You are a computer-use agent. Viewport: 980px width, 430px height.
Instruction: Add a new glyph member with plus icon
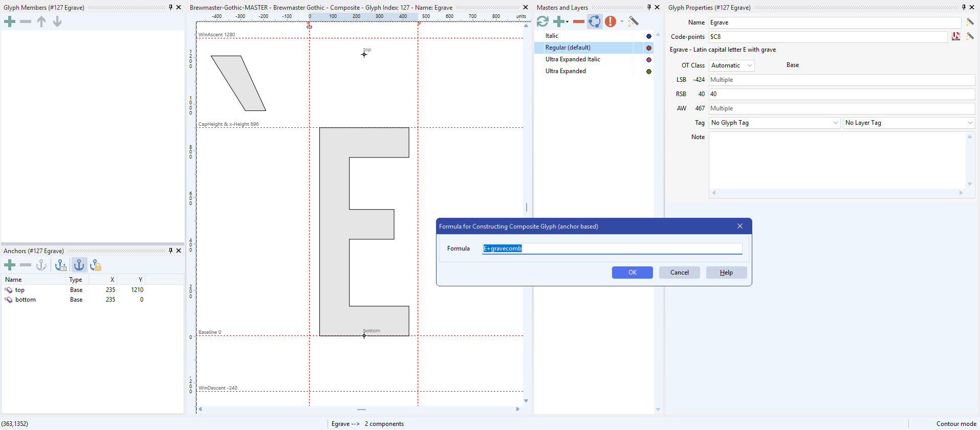pyautogui.click(x=10, y=21)
